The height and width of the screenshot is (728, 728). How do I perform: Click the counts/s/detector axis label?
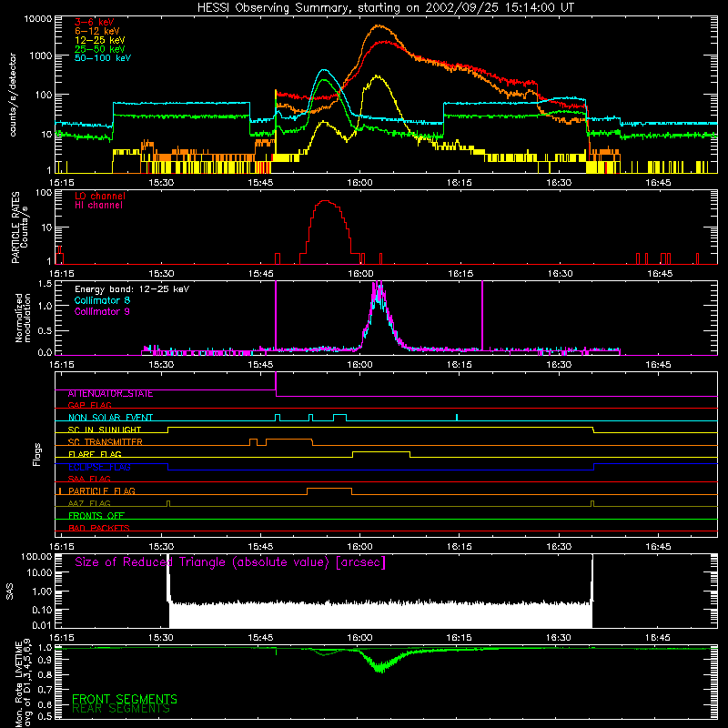pyautogui.click(x=13, y=95)
